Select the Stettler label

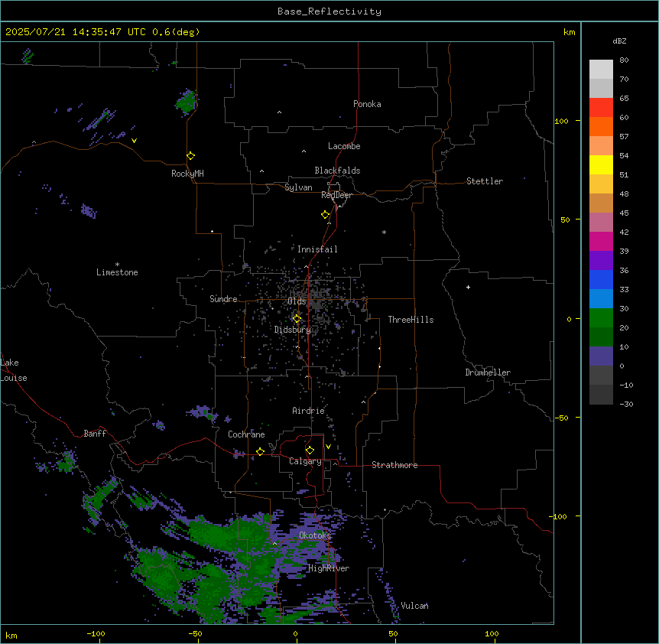(x=485, y=181)
